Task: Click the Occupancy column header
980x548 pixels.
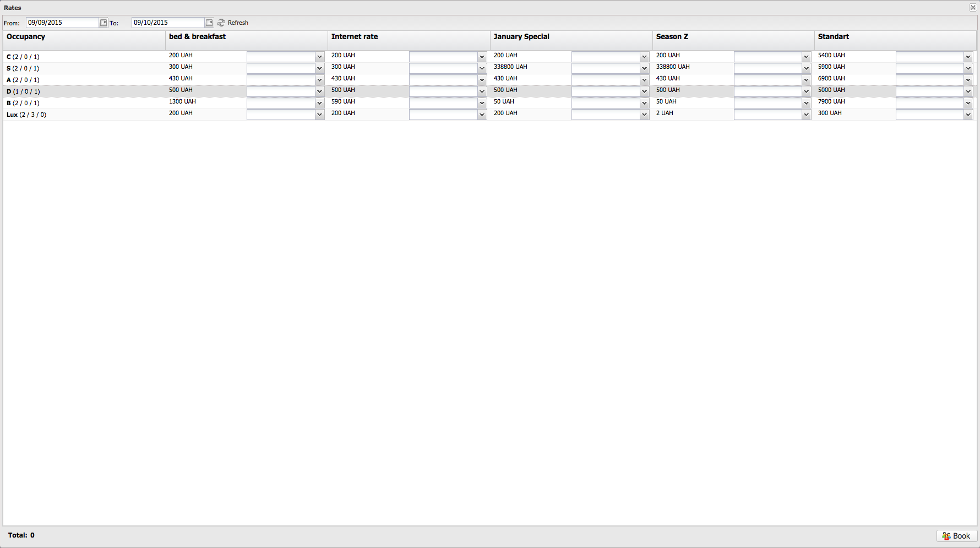Action: click(26, 37)
